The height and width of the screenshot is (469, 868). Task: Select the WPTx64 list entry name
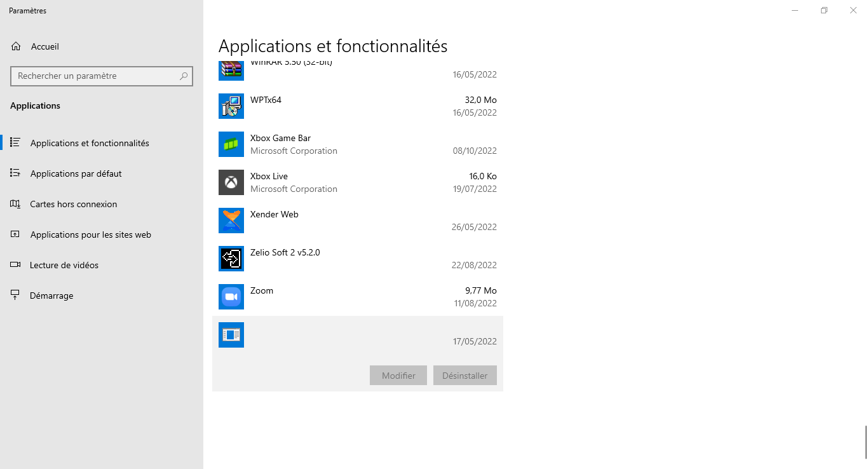click(266, 100)
